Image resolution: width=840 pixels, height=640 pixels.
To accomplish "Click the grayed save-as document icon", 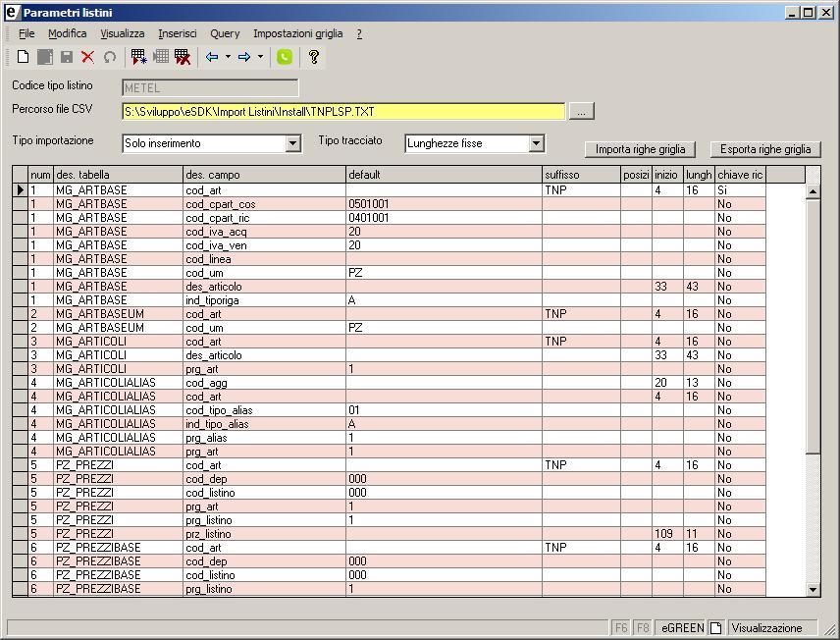I will [45, 57].
